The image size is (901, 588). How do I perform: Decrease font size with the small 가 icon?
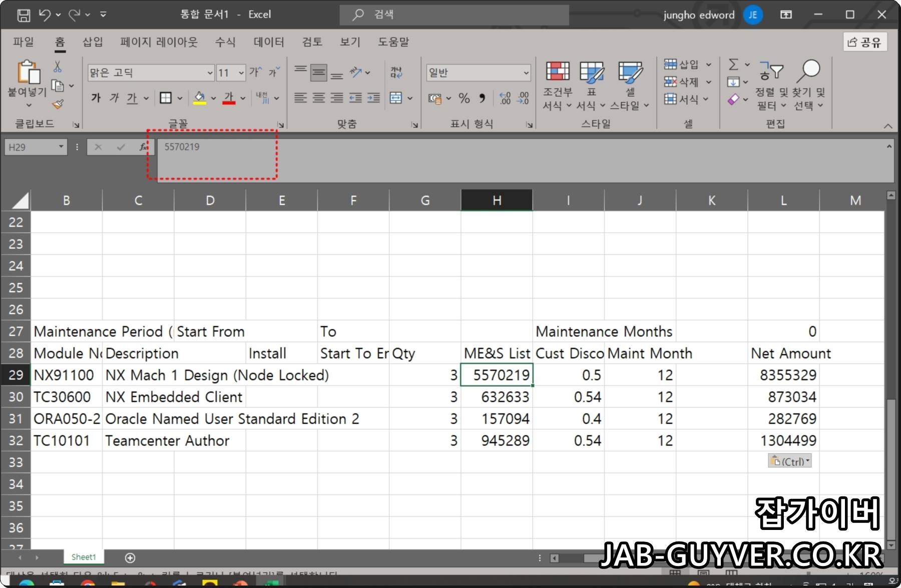(x=274, y=72)
